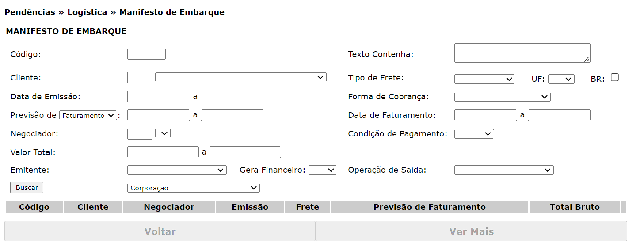Click the Ver Mais button
The height and width of the screenshot is (250, 644).
tap(471, 231)
